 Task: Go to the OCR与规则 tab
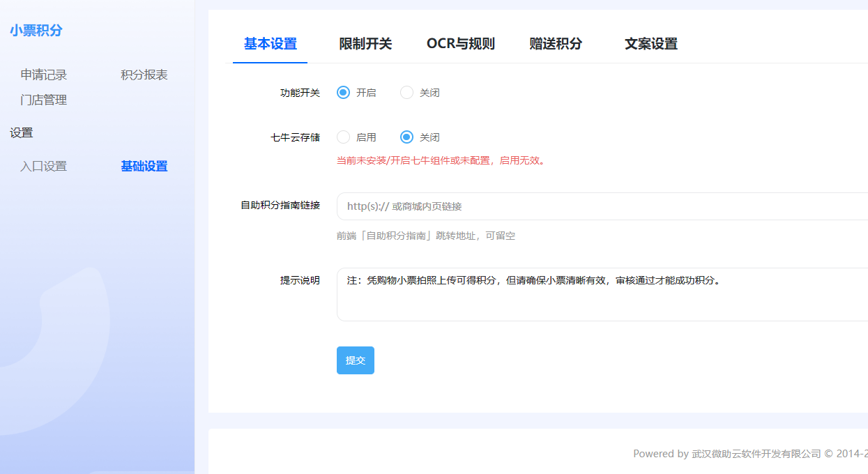coord(461,44)
